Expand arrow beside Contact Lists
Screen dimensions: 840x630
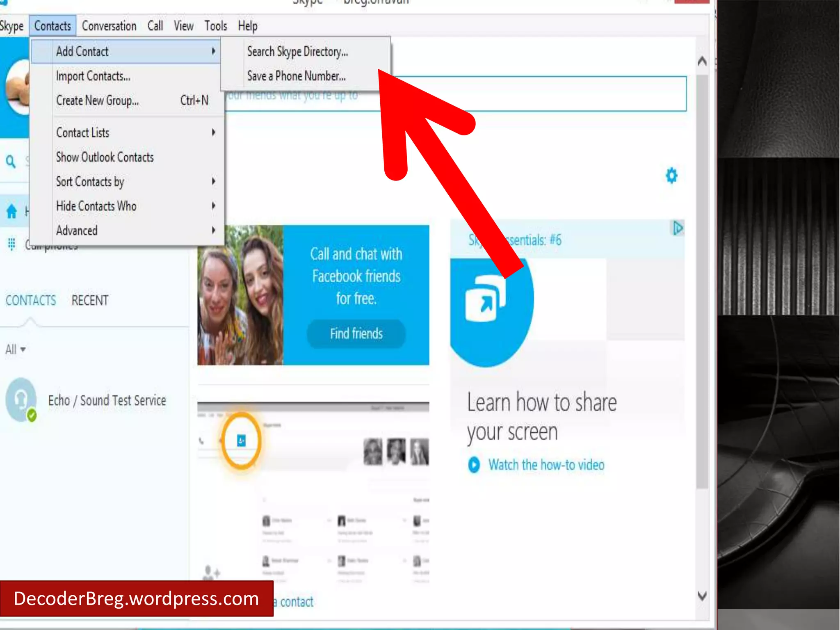coord(213,132)
